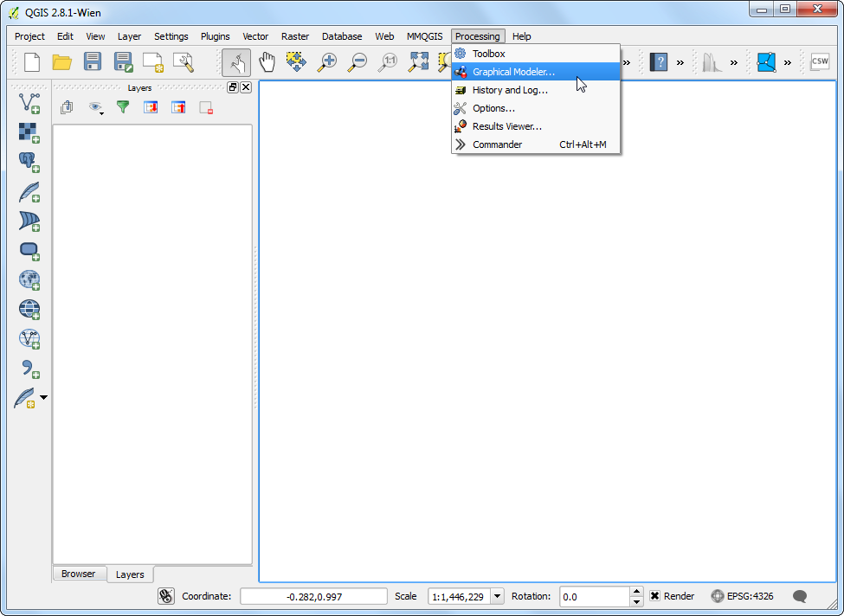Image resolution: width=844 pixels, height=616 pixels.
Task: Click Add Group icon in Layers panel
Action: (x=67, y=107)
